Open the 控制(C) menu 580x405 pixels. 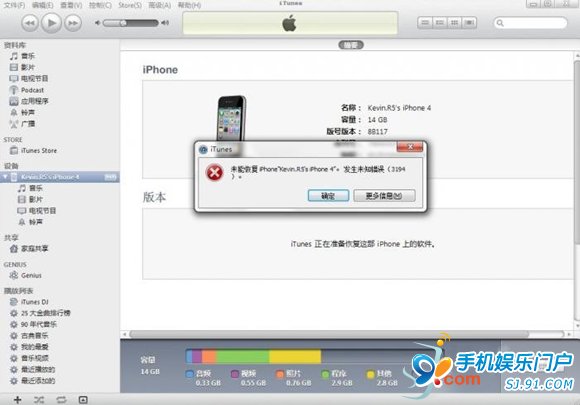click(x=100, y=5)
